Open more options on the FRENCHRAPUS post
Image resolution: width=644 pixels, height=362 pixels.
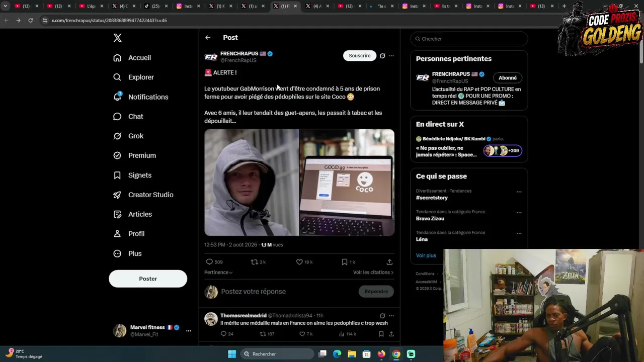[x=391, y=56]
